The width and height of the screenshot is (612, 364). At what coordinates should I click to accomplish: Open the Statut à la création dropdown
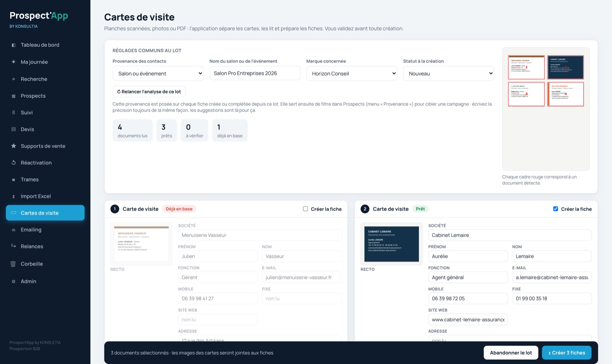pyautogui.click(x=449, y=73)
